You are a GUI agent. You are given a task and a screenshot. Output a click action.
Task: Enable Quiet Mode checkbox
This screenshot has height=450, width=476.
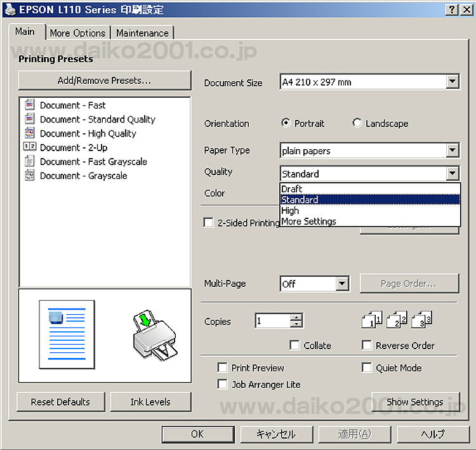(366, 367)
